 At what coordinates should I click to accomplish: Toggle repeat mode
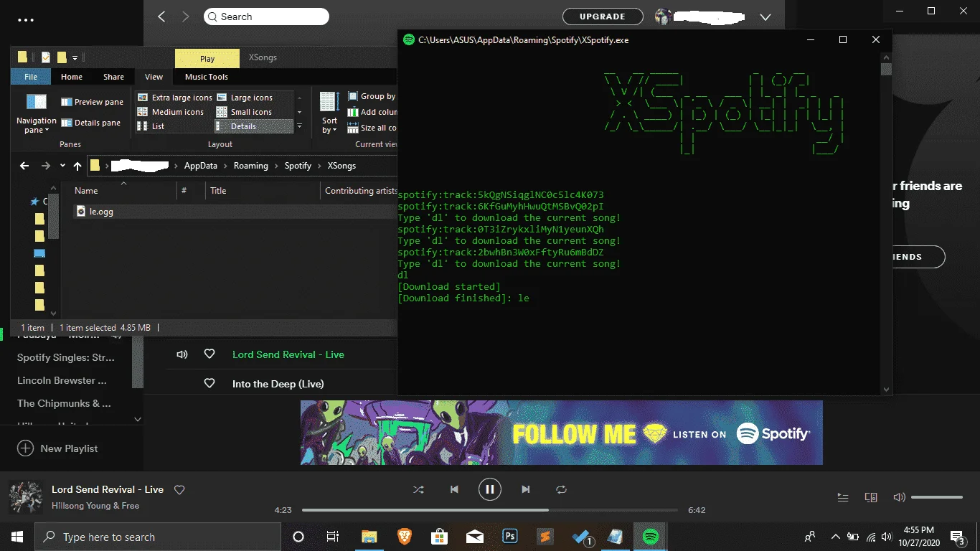point(561,489)
